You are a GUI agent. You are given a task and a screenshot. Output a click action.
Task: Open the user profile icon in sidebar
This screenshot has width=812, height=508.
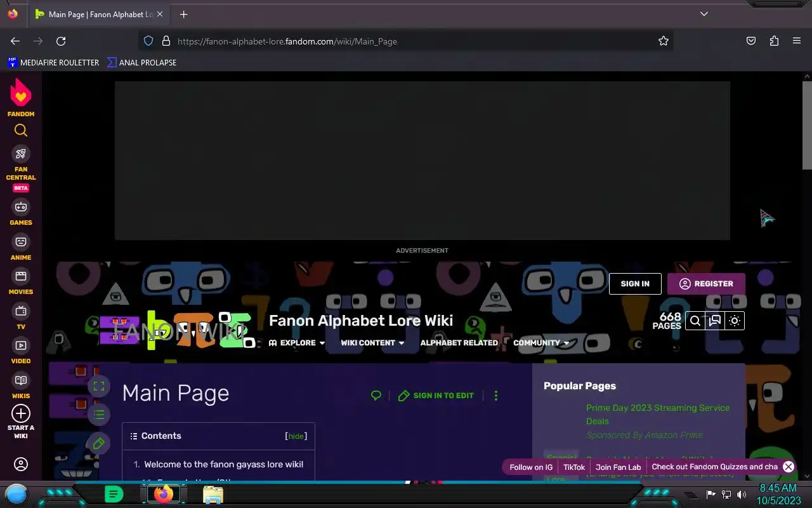21,464
